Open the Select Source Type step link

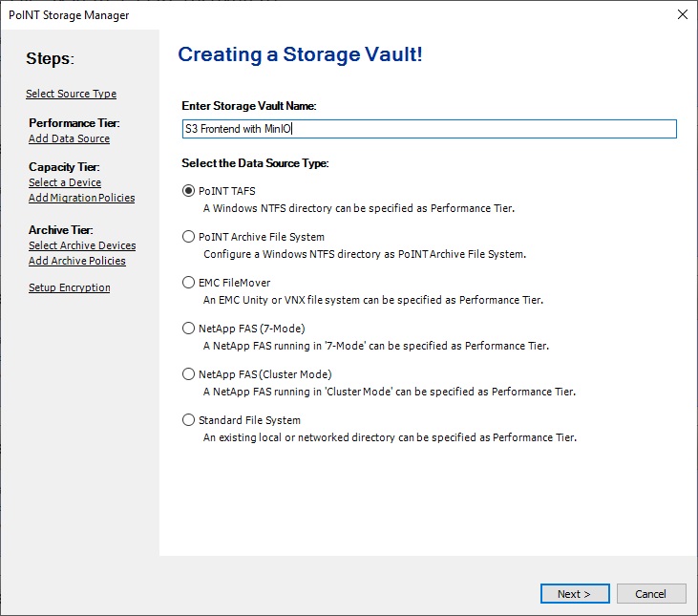72,94
